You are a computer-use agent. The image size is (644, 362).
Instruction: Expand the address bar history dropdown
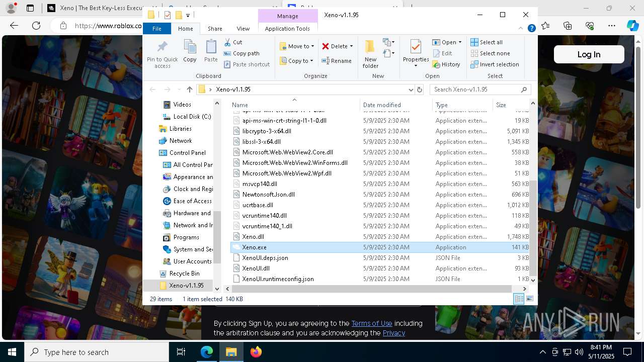tap(411, 89)
